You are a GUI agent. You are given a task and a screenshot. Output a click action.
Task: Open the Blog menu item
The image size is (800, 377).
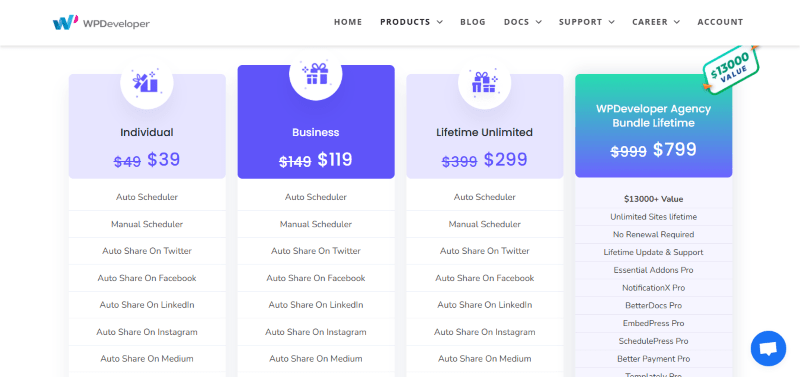[473, 22]
